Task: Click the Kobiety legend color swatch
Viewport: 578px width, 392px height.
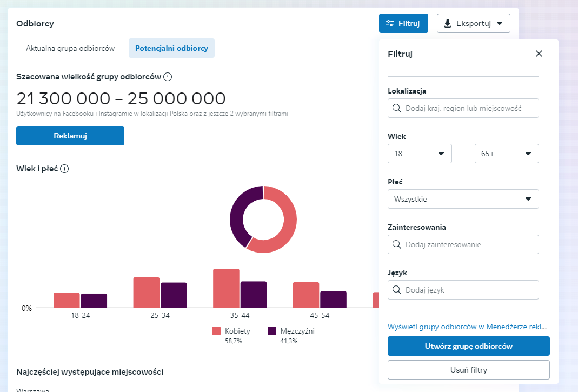Action: tap(216, 331)
